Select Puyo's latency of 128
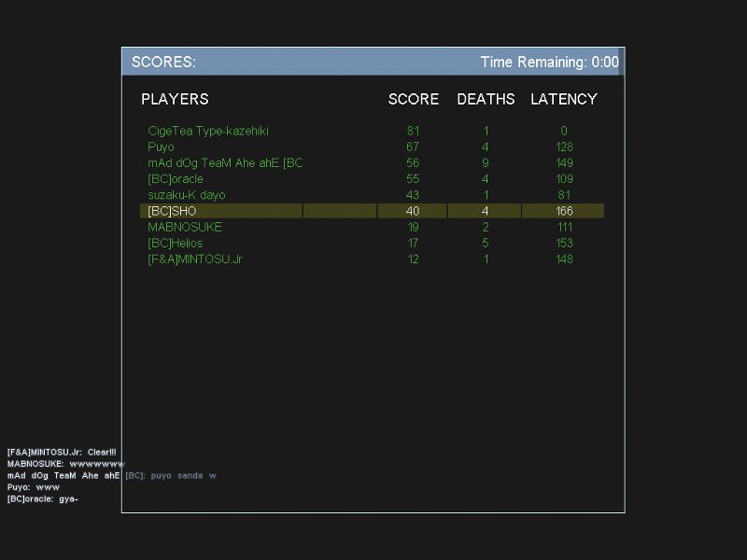 click(564, 147)
